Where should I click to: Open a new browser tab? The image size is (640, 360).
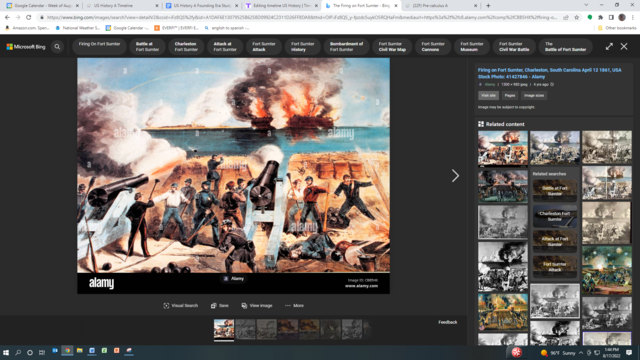pyautogui.click(x=488, y=6)
